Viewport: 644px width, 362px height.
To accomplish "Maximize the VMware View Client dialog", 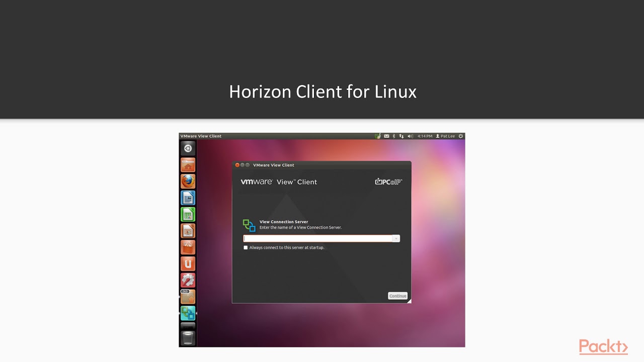I will click(x=248, y=165).
